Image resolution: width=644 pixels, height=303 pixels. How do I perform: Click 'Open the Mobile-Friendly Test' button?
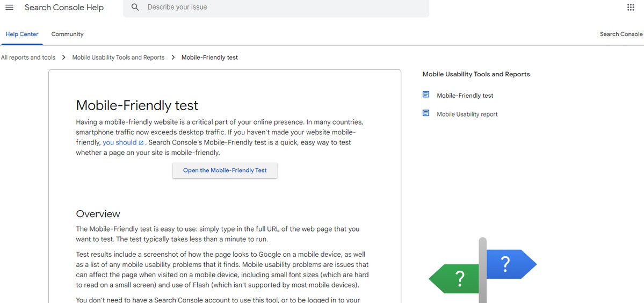pos(225,170)
